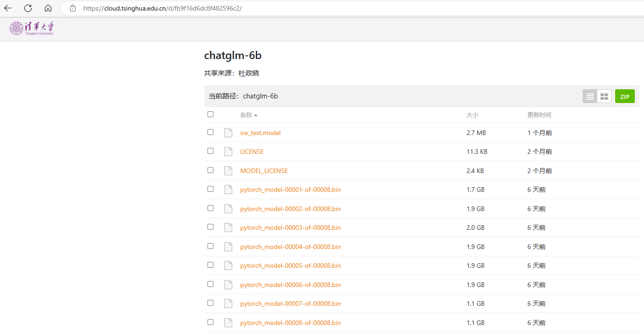Click the 2.7 MB size value
This screenshot has height=336, width=644.
point(476,133)
